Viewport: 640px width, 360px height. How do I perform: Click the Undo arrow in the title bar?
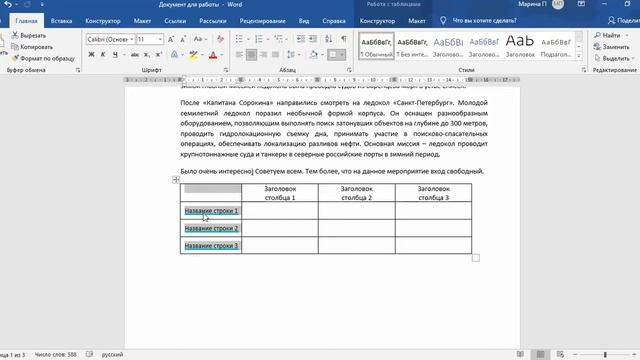point(8,4)
